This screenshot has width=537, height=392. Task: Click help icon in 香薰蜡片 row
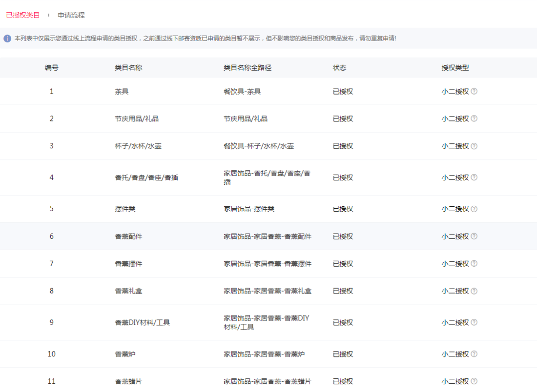pos(474,381)
